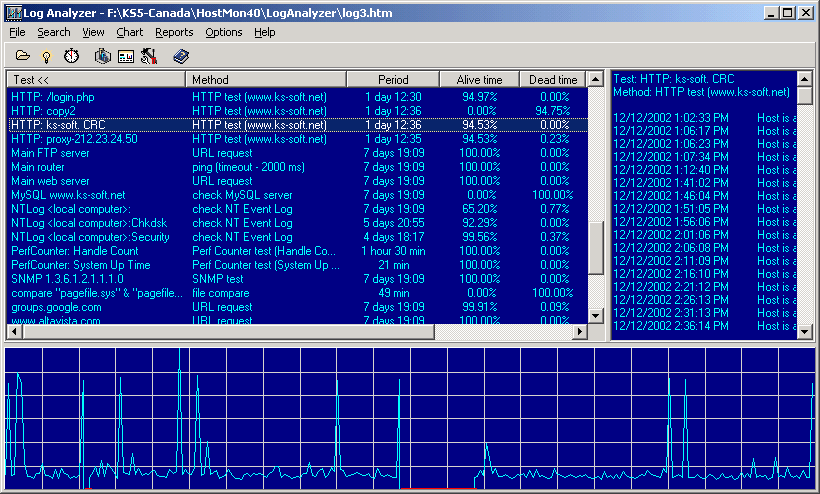Open the Reports menu
This screenshot has height=494, width=820.
tap(174, 32)
